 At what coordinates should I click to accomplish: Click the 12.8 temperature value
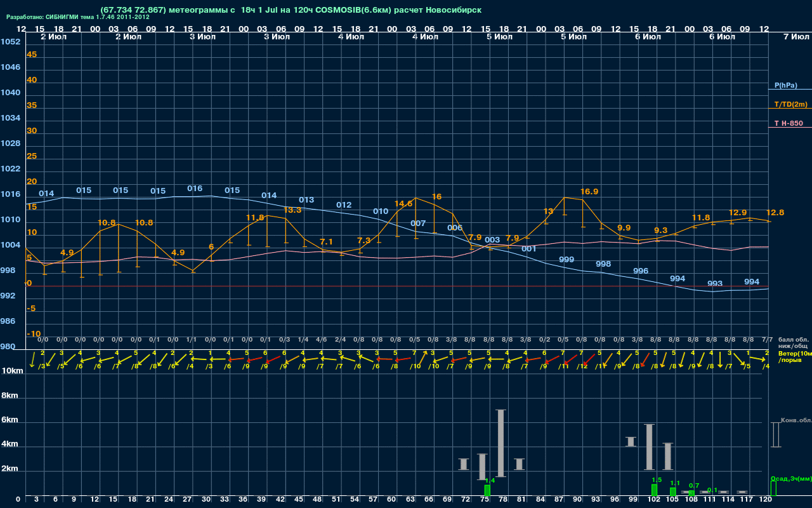coord(775,213)
